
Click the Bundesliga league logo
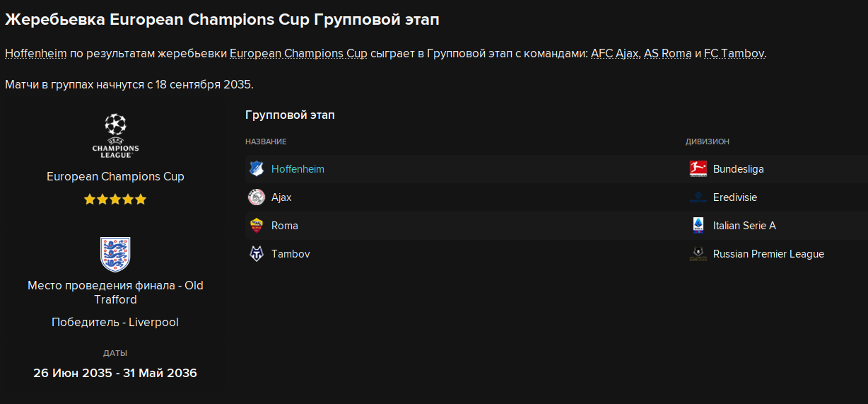pos(698,169)
